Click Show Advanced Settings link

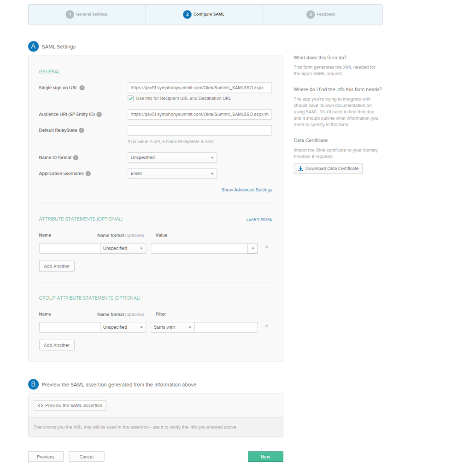[x=247, y=190]
